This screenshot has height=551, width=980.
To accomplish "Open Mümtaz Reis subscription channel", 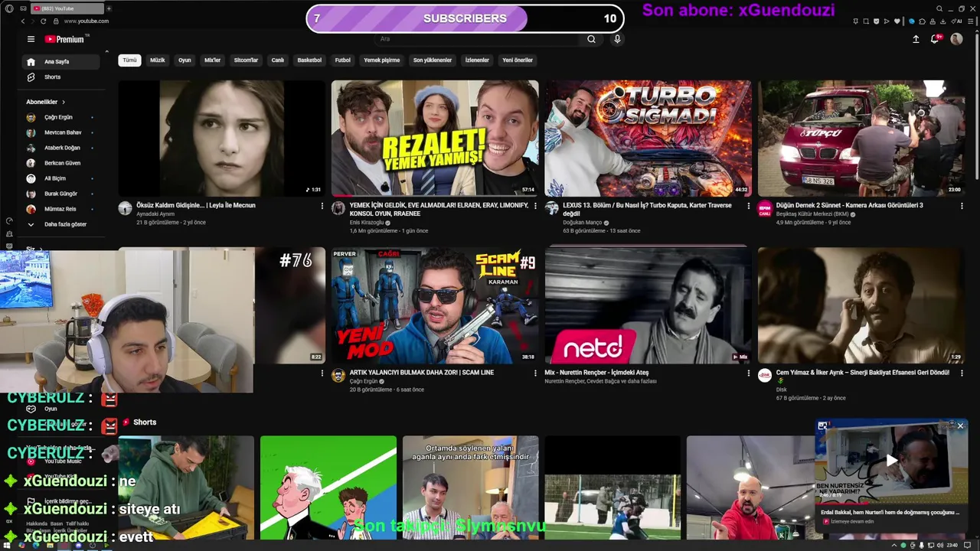I will click(60, 209).
